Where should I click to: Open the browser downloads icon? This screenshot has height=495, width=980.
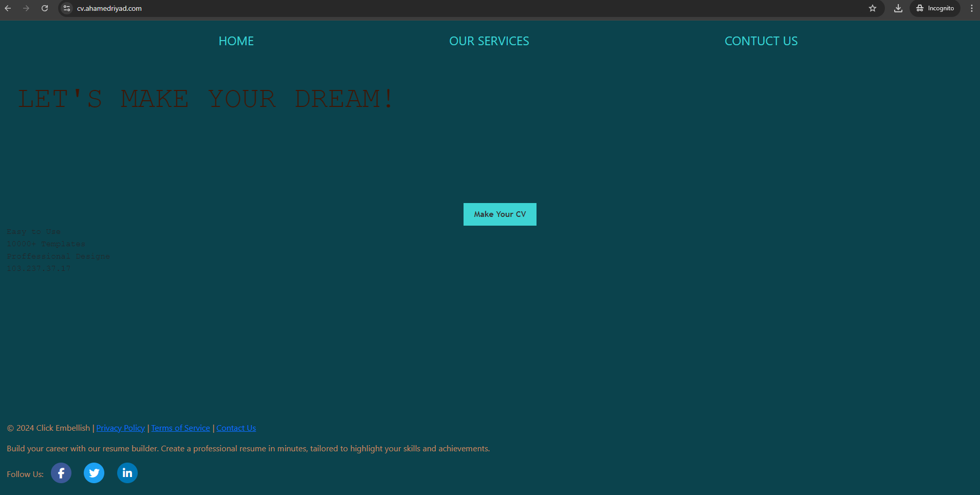pyautogui.click(x=898, y=8)
